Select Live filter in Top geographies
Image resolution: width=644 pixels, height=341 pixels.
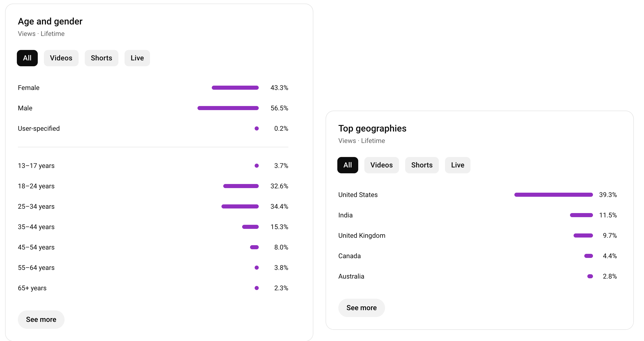point(457,165)
